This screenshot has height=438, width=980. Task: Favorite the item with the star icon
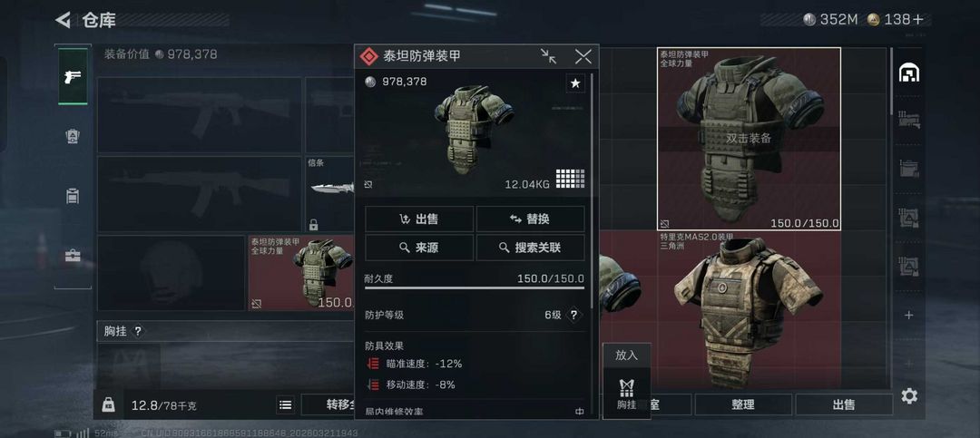[x=575, y=83]
